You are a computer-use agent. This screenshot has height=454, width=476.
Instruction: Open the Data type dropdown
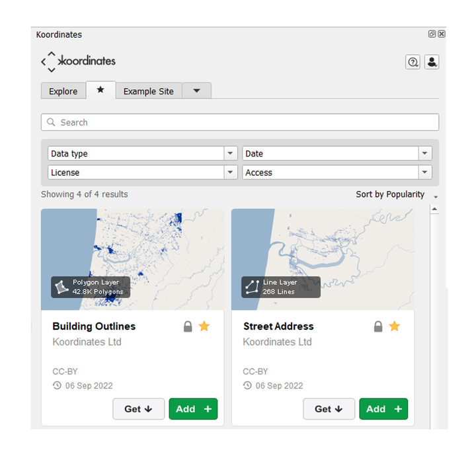point(142,153)
